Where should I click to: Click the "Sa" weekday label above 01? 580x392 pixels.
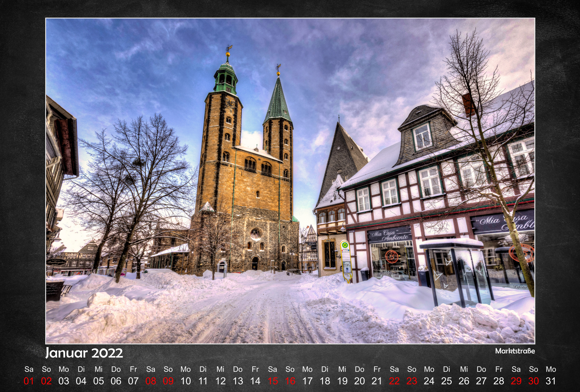pos(29,369)
